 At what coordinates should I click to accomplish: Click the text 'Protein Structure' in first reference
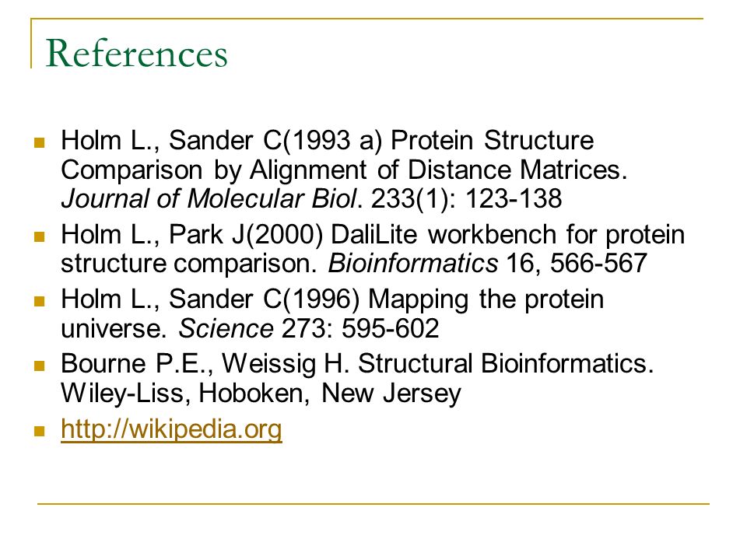[x=492, y=141]
